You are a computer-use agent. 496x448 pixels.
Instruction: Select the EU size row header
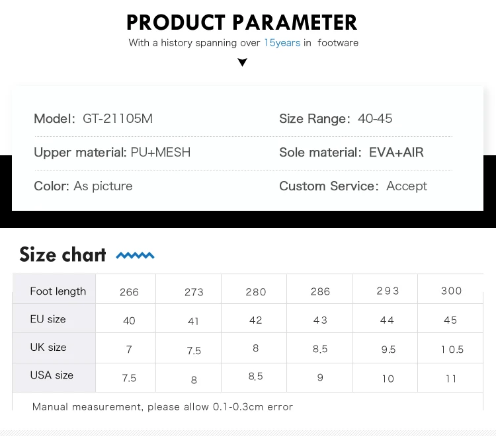point(48,319)
